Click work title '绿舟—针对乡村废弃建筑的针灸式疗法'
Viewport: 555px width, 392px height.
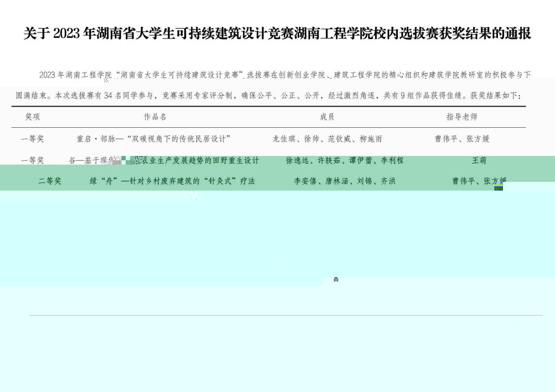tap(172, 181)
